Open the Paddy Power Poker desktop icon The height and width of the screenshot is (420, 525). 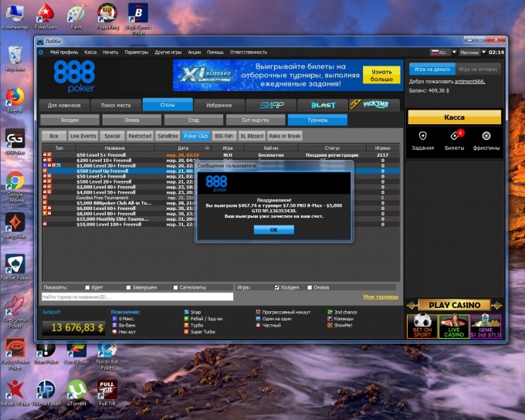coord(15,354)
